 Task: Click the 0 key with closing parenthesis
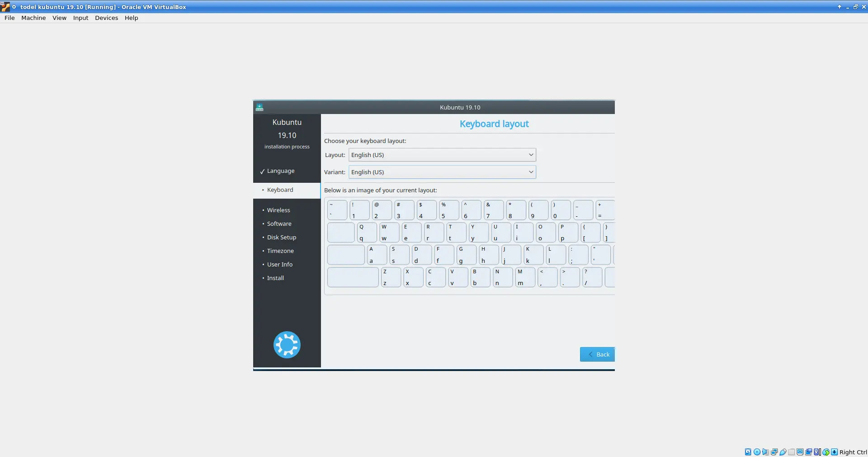coord(561,210)
